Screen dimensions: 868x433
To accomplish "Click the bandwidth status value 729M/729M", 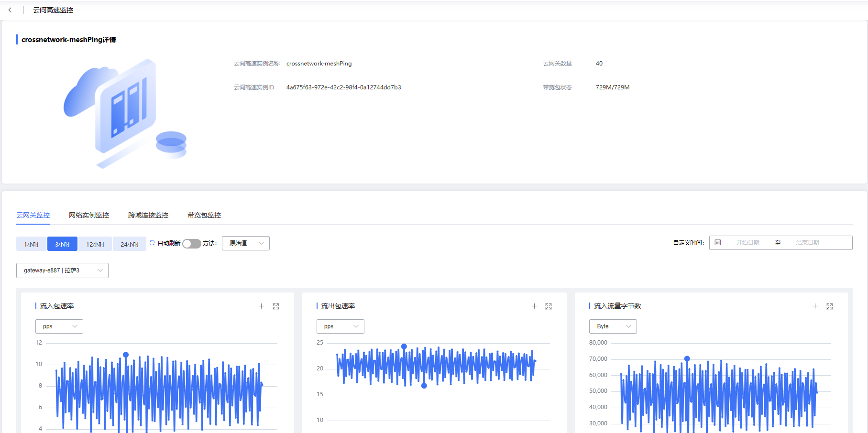I will (x=613, y=87).
